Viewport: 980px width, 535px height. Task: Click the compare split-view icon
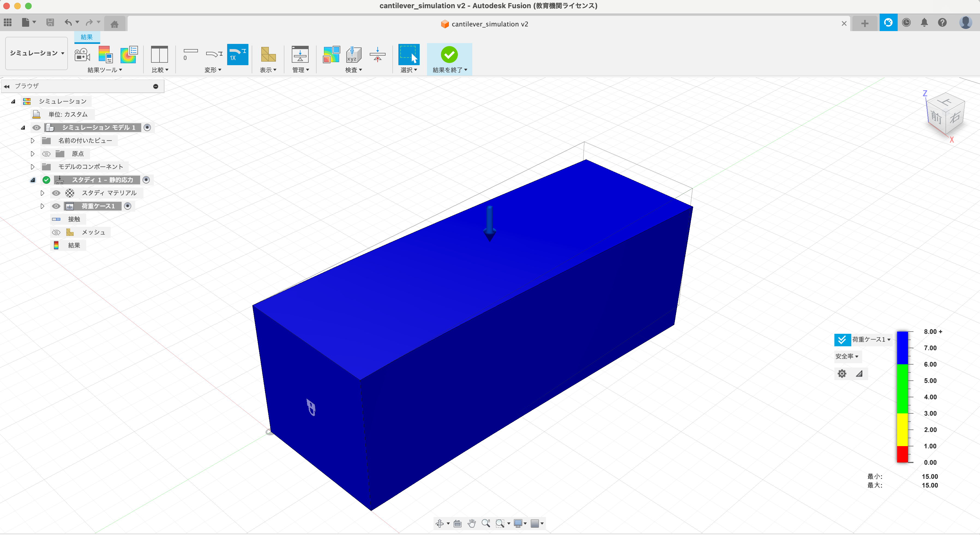click(159, 55)
